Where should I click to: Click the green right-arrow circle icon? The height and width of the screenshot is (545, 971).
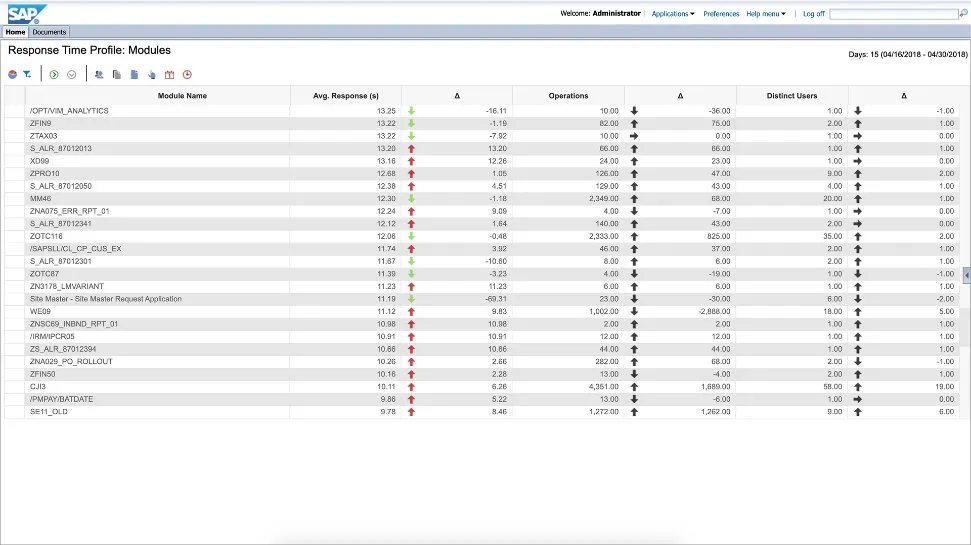pos(54,74)
